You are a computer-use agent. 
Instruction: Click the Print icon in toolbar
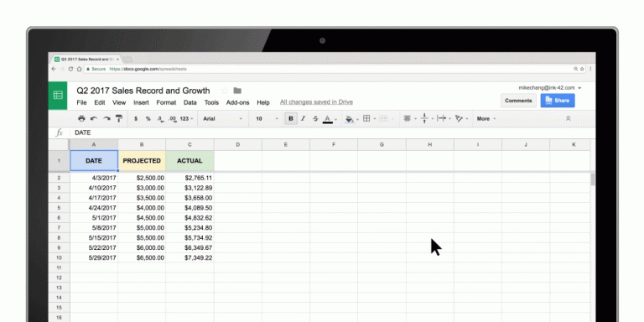pos(81,119)
